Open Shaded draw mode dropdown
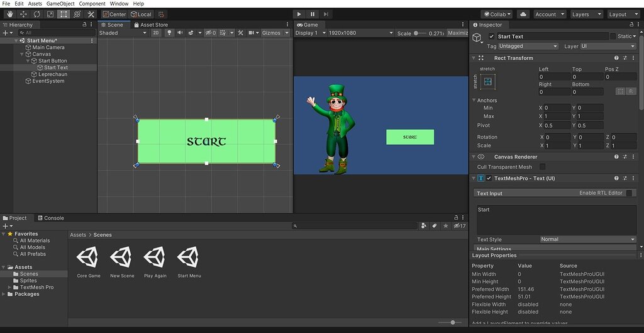The height and width of the screenshot is (333, 644). coord(123,33)
